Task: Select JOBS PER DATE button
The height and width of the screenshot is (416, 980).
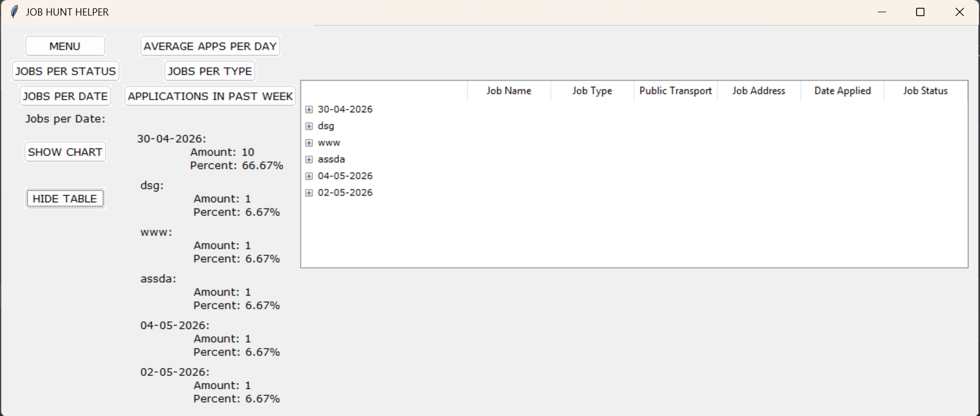Action: click(65, 96)
